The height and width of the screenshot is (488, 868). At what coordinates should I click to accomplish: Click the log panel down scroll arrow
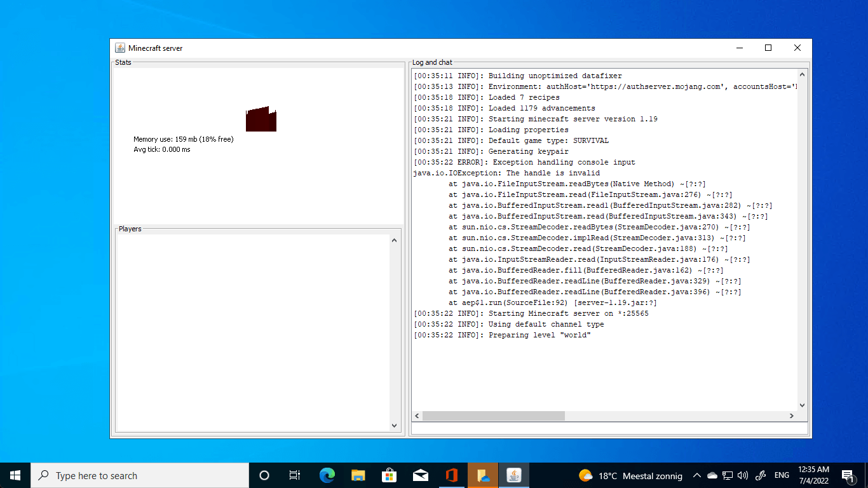[802, 405]
